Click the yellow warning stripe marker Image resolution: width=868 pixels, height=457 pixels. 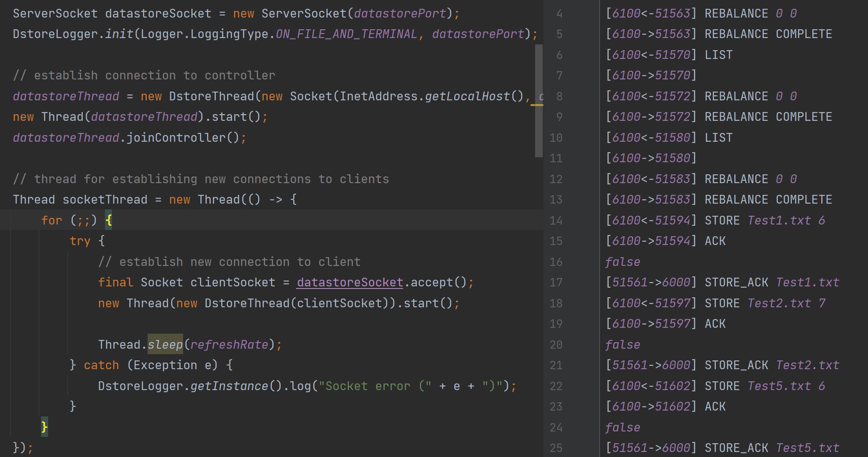tap(537, 105)
